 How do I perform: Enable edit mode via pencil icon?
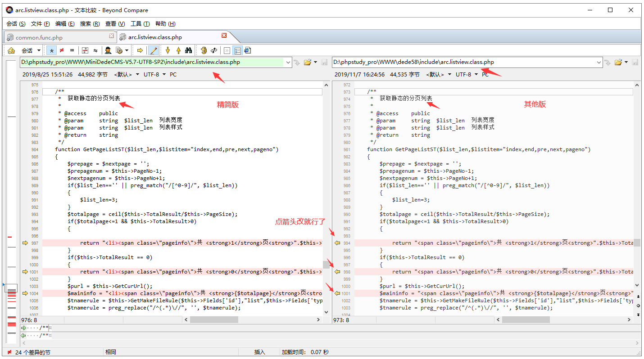154,50
